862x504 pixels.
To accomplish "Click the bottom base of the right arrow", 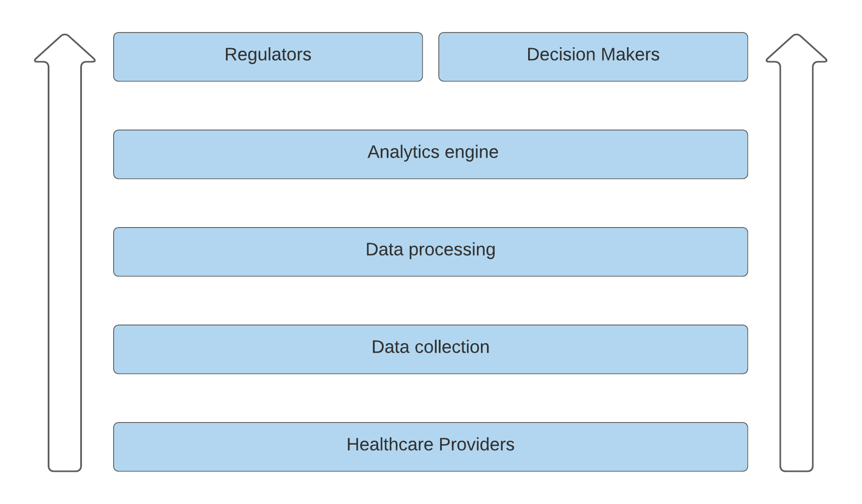I will pyautogui.click(x=797, y=469).
